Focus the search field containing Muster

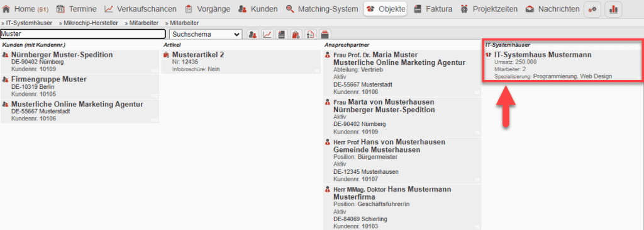point(83,34)
